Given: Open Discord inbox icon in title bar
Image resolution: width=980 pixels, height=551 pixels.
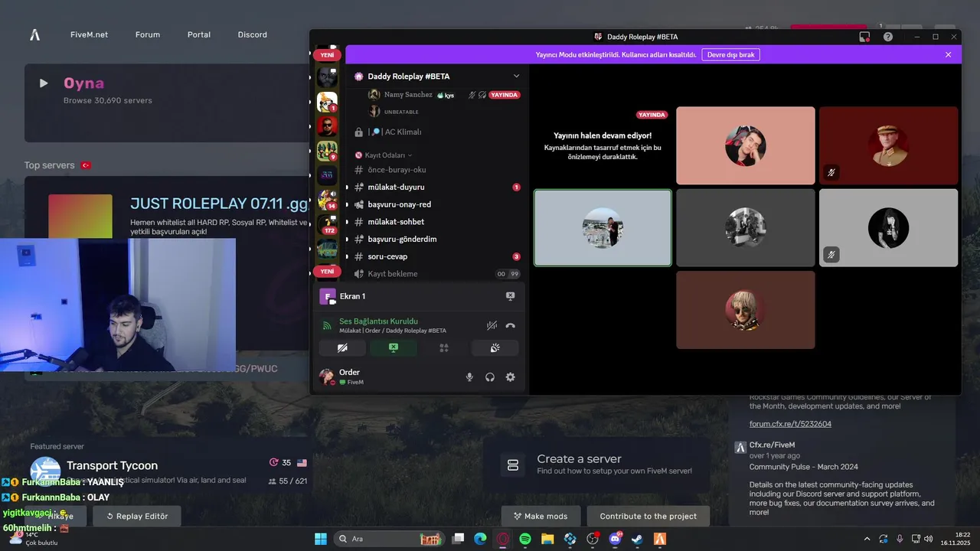Looking at the screenshot, I should click(864, 37).
